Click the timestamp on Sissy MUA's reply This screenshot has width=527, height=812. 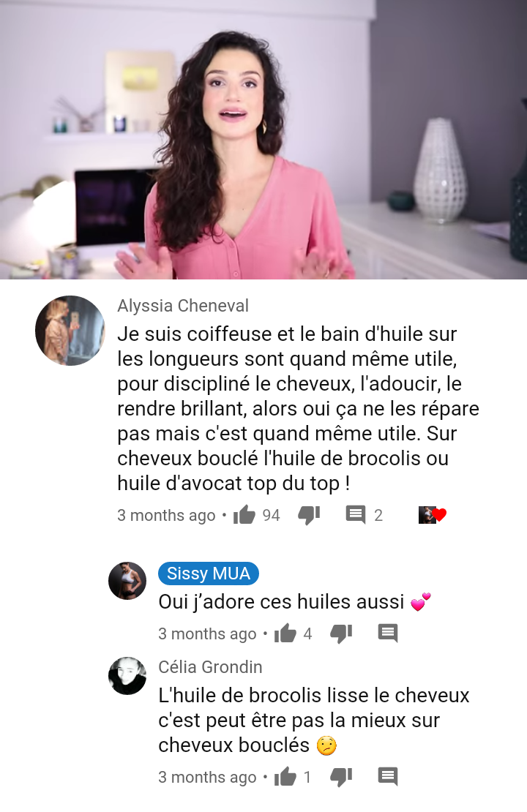tap(207, 634)
